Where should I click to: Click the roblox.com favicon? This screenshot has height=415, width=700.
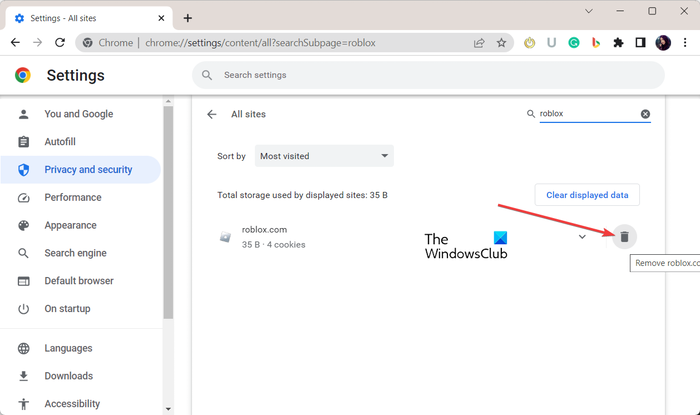tap(225, 237)
